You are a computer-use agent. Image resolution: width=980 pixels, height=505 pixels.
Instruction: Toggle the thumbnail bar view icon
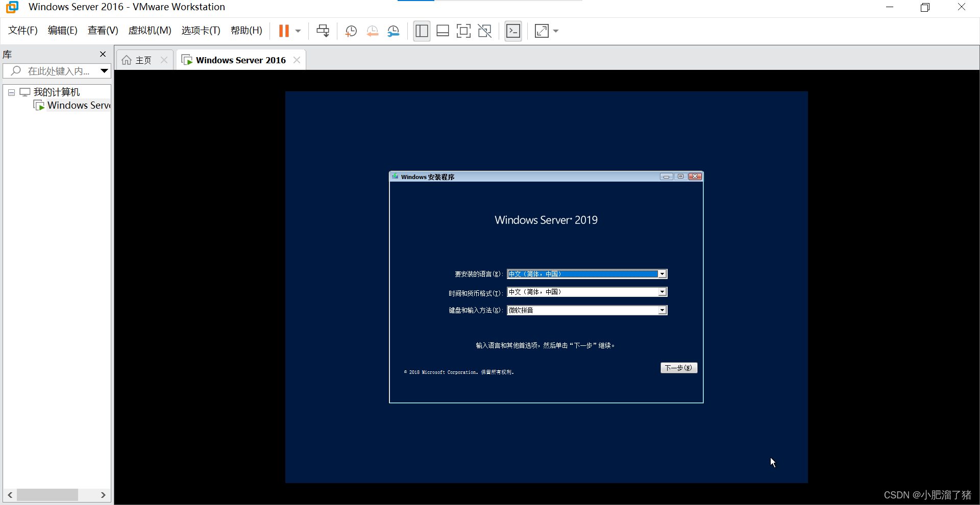click(x=443, y=31)
